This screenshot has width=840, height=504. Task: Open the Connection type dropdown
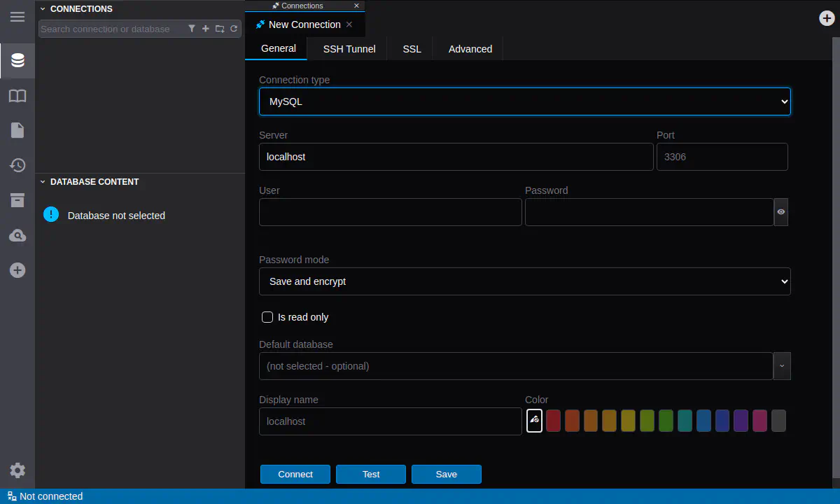(x=524, y=101)
